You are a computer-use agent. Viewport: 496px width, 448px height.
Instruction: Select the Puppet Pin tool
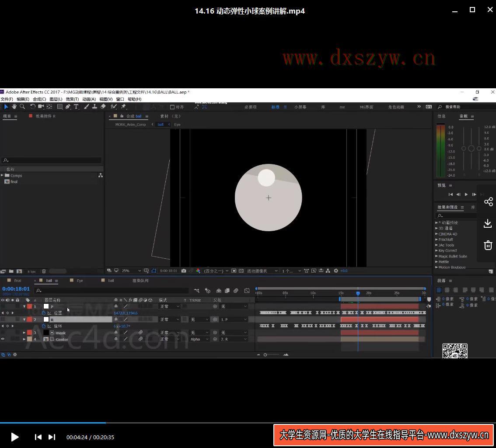point(123,107)
